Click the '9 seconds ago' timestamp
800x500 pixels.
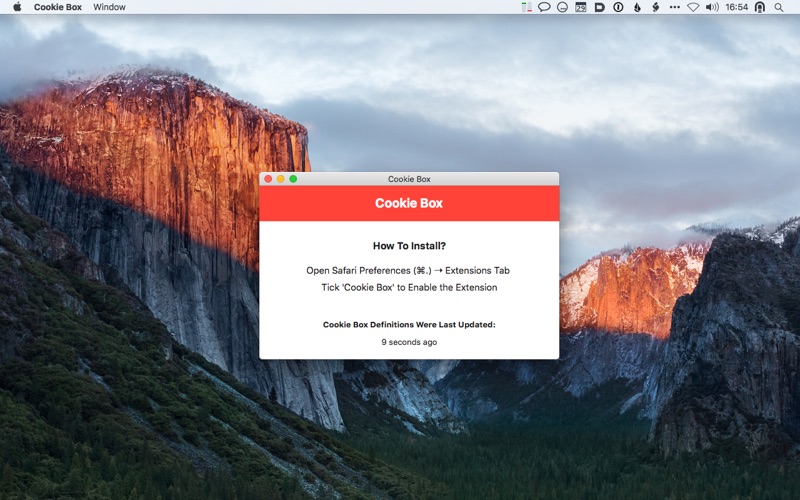point(409,342)
